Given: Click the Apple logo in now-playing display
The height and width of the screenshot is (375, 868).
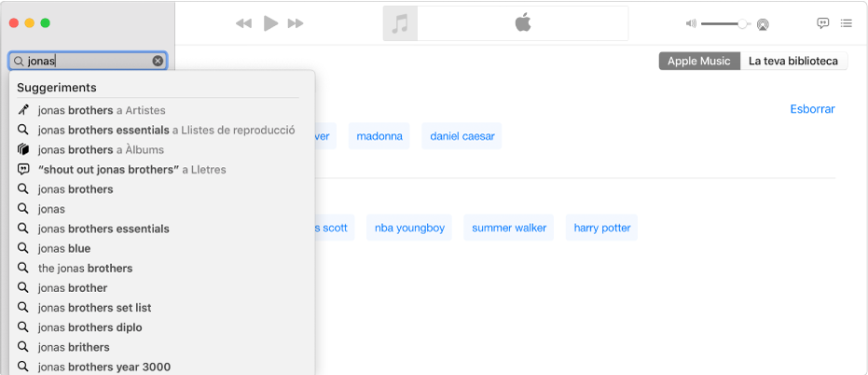Looking at the screenshot, I should 523,22.
